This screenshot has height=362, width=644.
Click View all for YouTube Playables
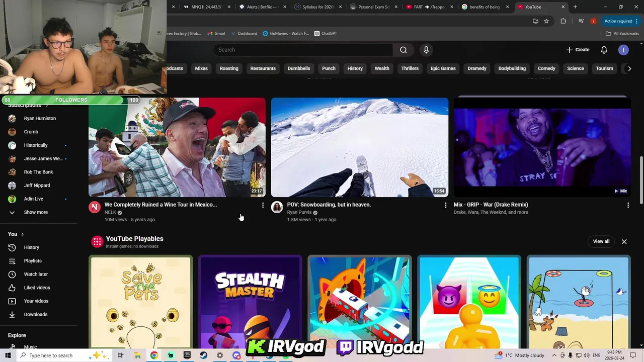click(601, 241)
